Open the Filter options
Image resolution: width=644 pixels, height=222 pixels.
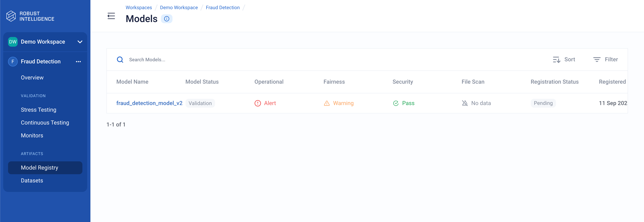click(x=605, y=60)
